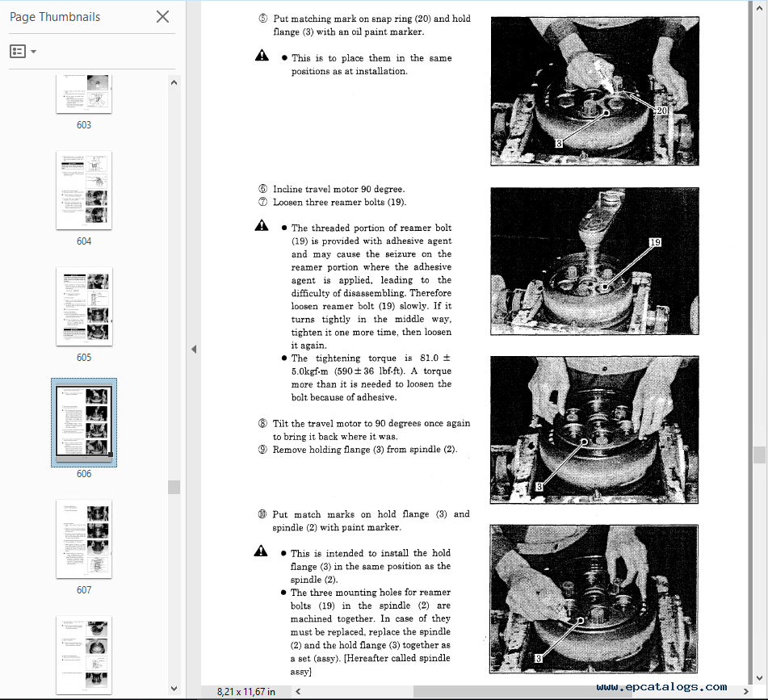768x700 pixels.
Task: Click the warning icon beside the snap ring note
Action: (262, 57)
